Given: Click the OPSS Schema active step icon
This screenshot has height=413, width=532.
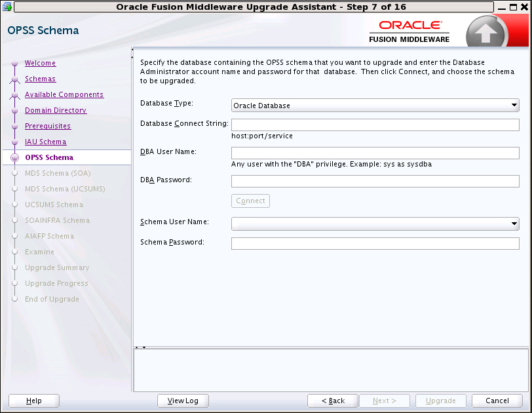Looking at the screenshot, I should (x=14, y=158).
